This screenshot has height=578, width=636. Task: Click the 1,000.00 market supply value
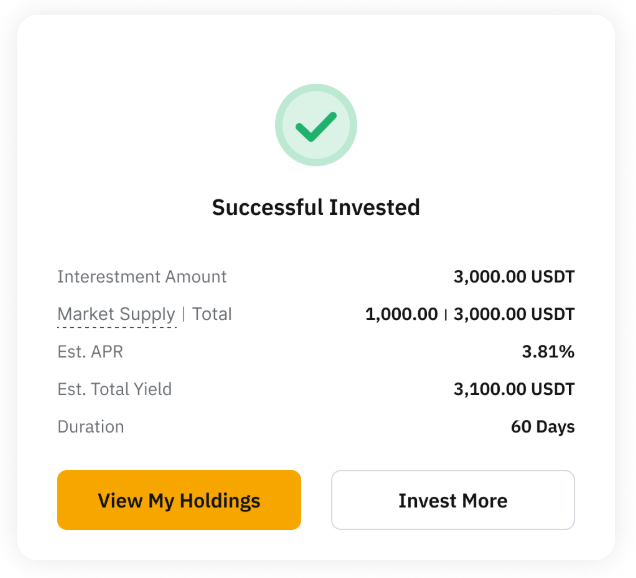pyautogui.click(x=401, y=314)
